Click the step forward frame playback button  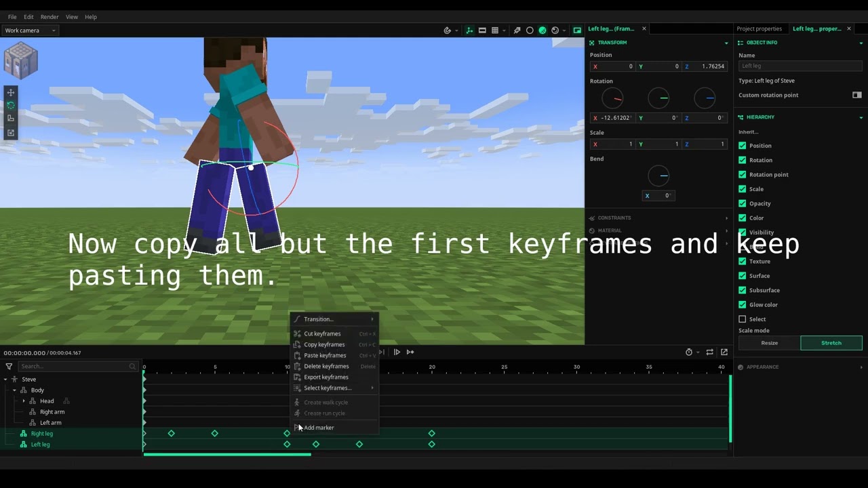pyautogui.click(x=397, y=352)
